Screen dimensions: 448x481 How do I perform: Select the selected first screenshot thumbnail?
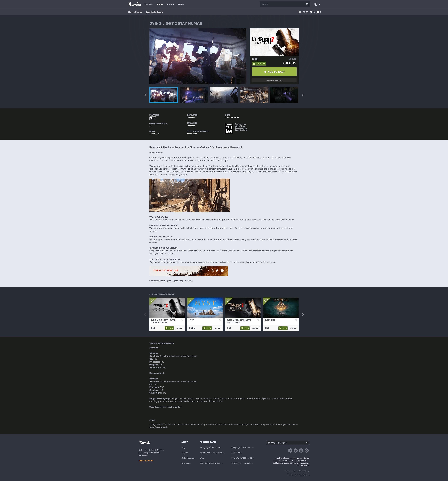pyautogui.click(x=164, y=95)
